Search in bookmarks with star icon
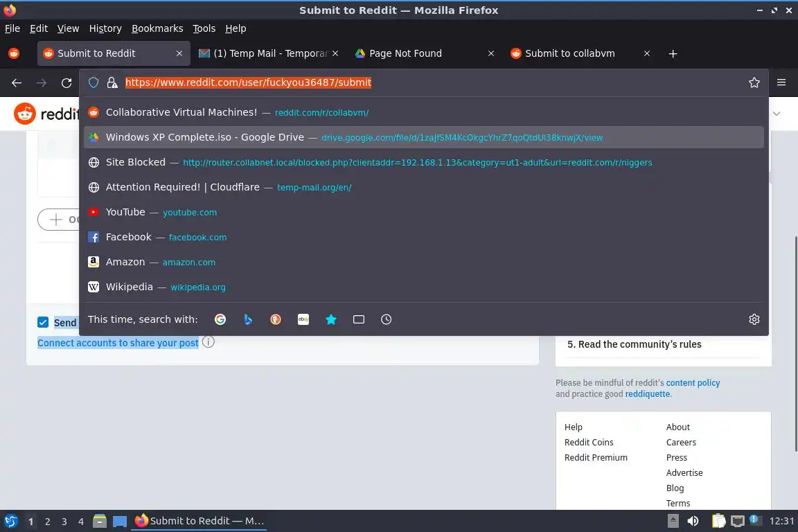 tap(331, 319)
